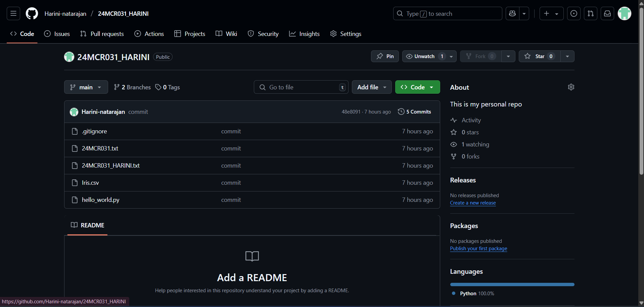View the Insights tab
Image resolution: width=644 pixels, height=307 pixels.
(x=304, y=34)
